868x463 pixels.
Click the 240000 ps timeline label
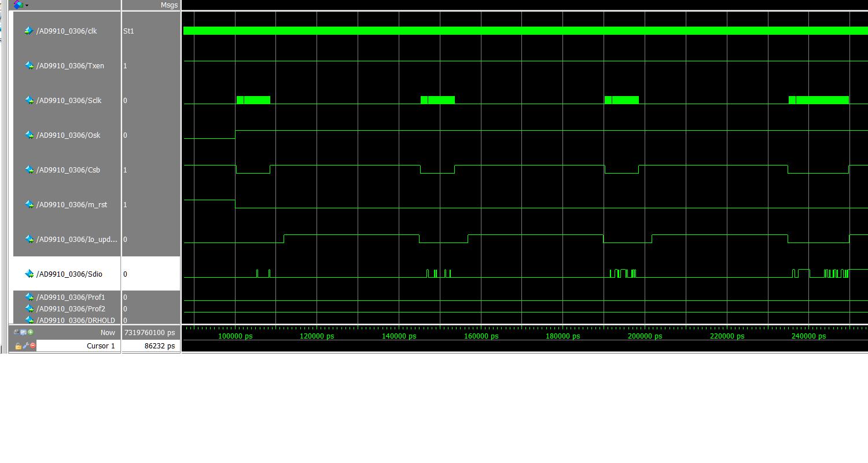pos(808,336)
